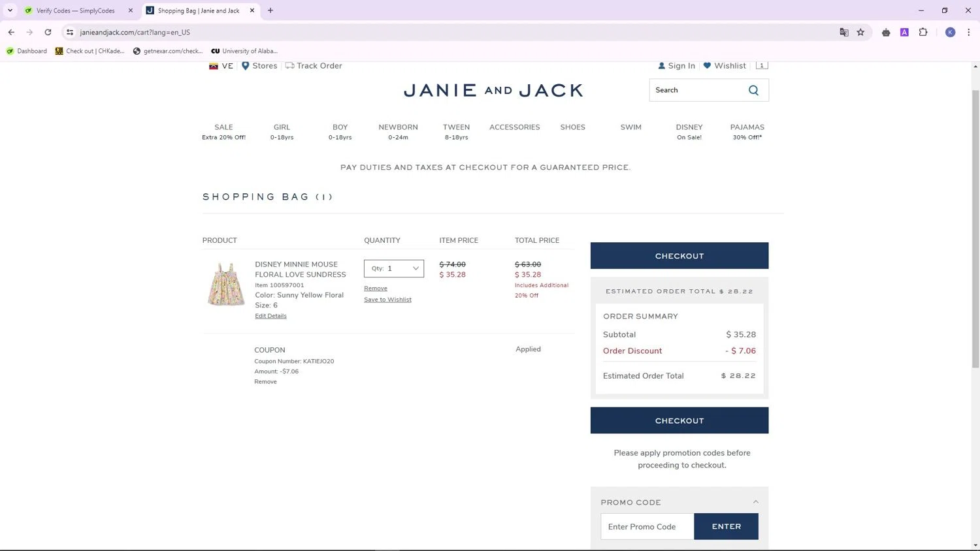Click the search magnifier icon

pyautogui.click(x=753, y=90)
